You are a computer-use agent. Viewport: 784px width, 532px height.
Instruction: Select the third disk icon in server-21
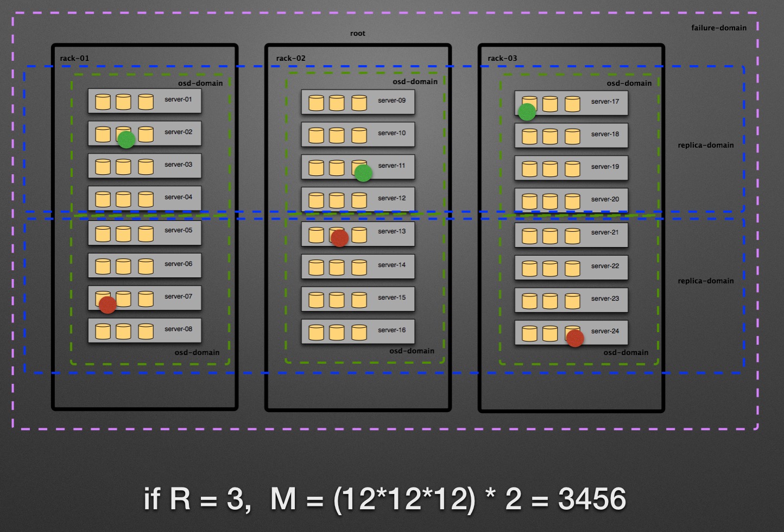[x=572, y=236]
